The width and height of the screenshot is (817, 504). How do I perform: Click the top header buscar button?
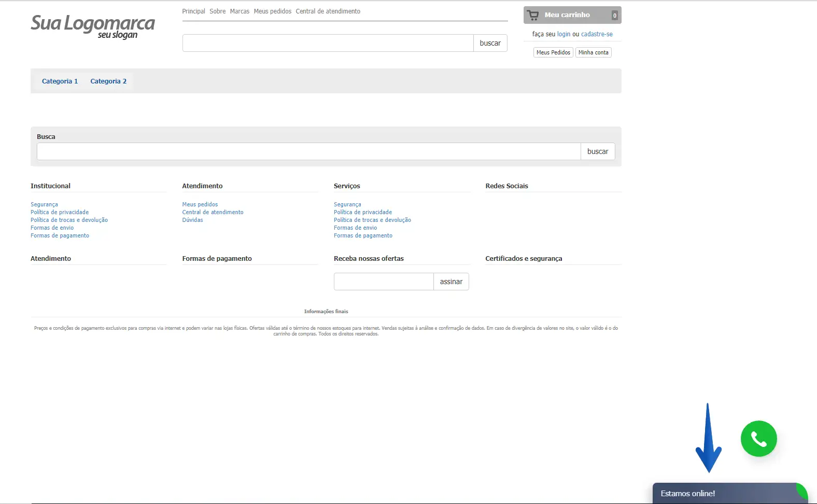(490, 43)
